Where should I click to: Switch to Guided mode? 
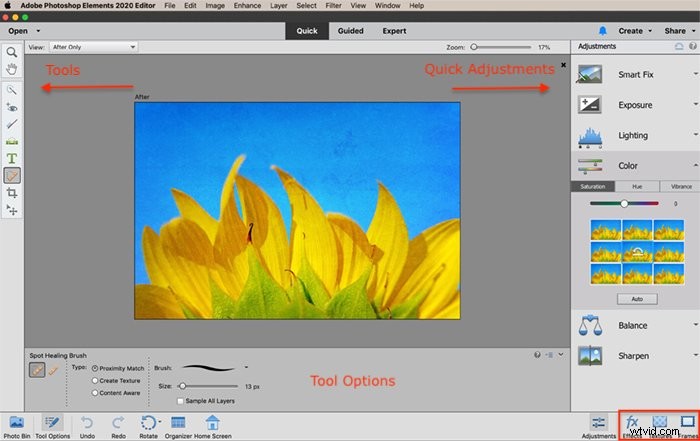(350, 31)
